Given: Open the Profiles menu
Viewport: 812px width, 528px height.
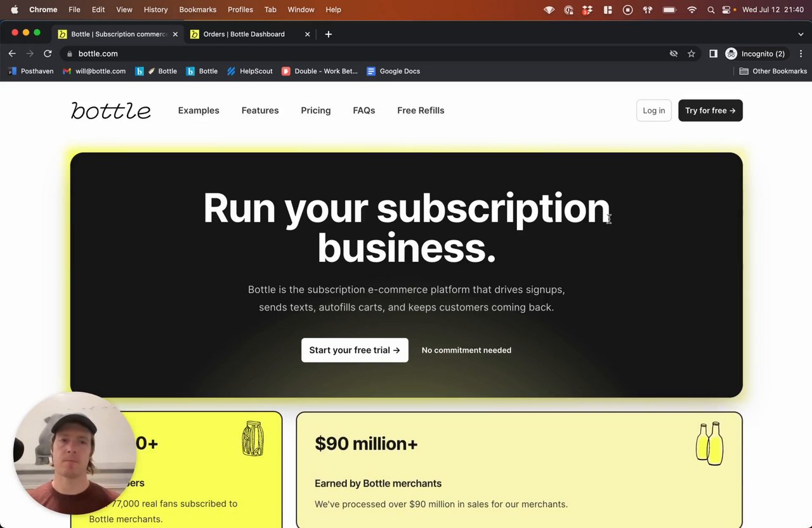Looking at the screenshot, I should pyautogui.click(x=240, y=10).
